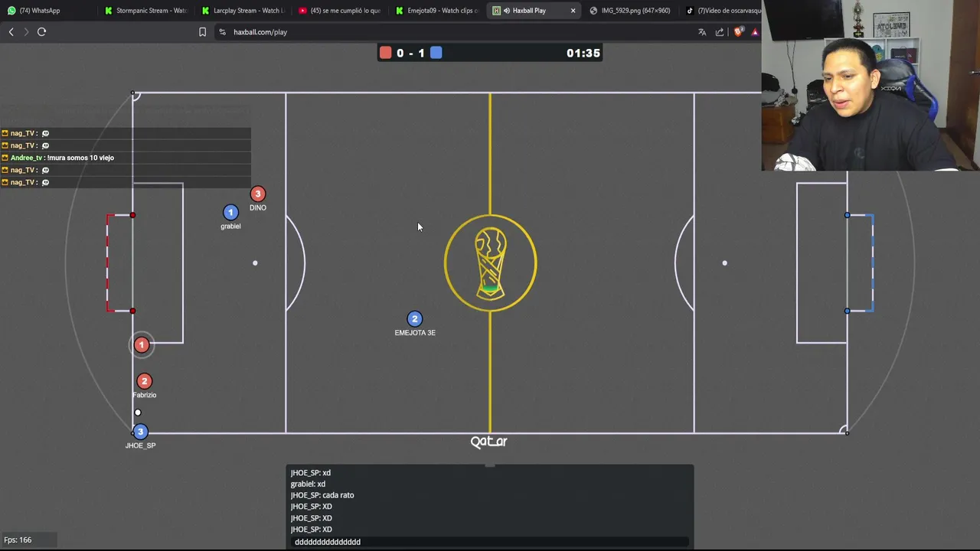This screenshot has height=551, width=980.
Task: Click the Qatar stadium label
Action: pos(488,442)
